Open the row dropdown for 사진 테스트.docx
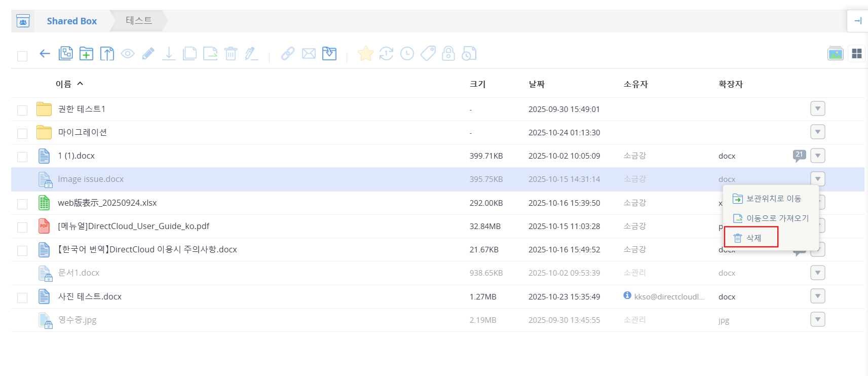The image size is (868, 376). 817,296
